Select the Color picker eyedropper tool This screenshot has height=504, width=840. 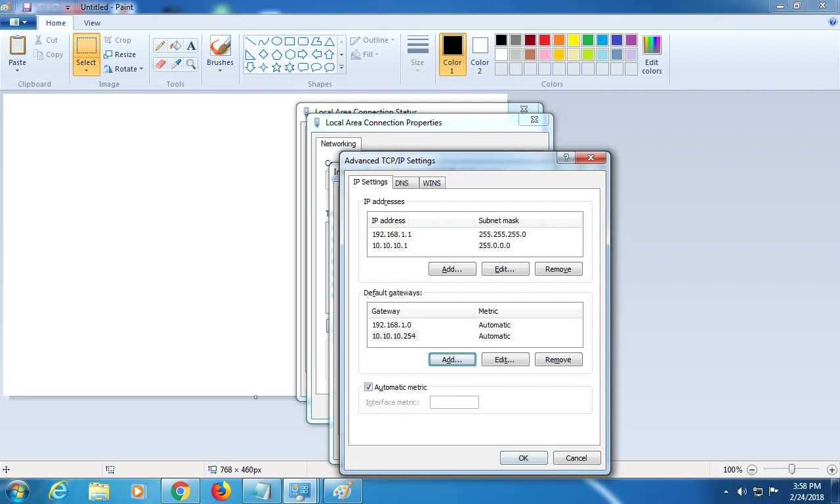click(175, 64)
